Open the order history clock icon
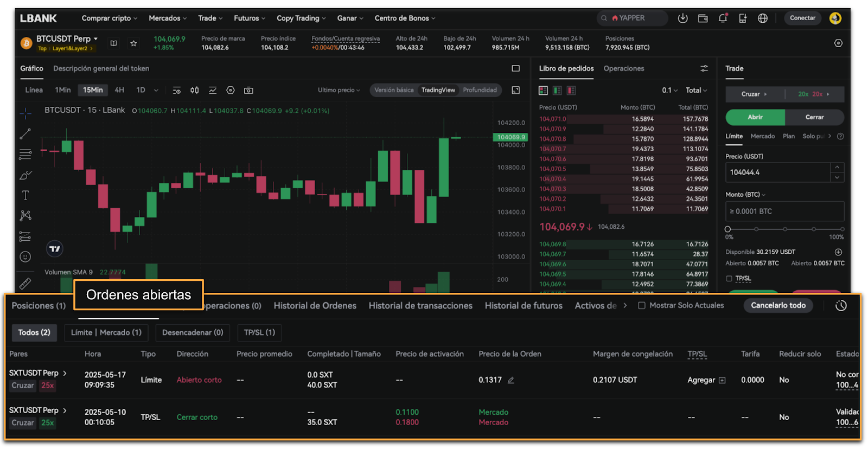The height and width of the screenshot is (450, 868). [x=841, y=306]
